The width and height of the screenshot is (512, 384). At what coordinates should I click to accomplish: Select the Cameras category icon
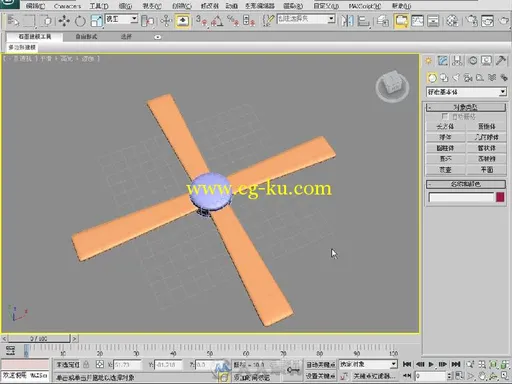[x=468, y=78]
